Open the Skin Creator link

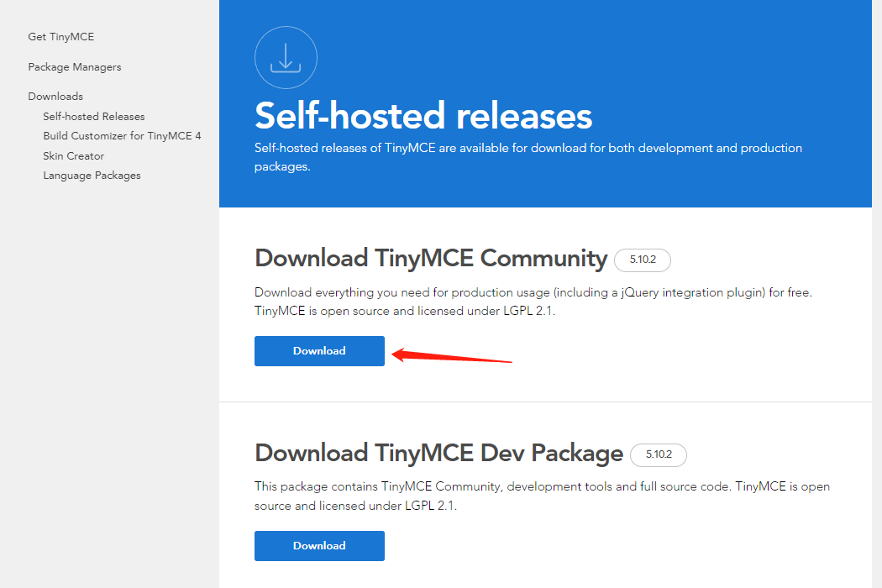(73, 156)
